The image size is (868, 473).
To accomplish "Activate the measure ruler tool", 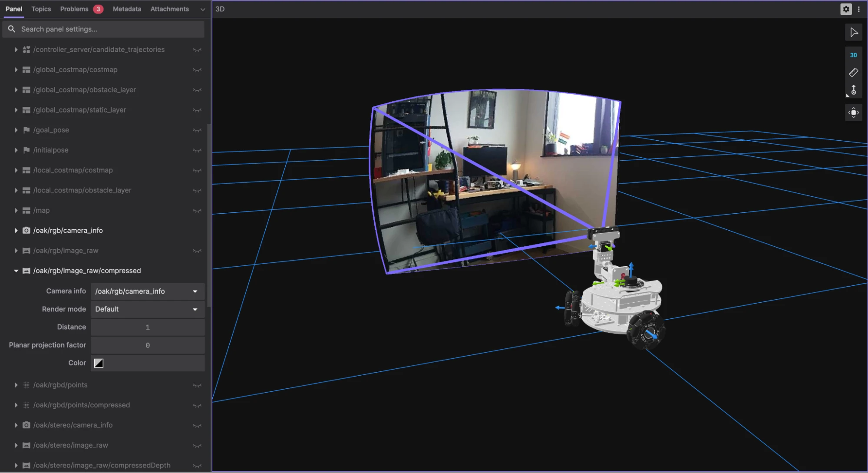I will point(854,72).
